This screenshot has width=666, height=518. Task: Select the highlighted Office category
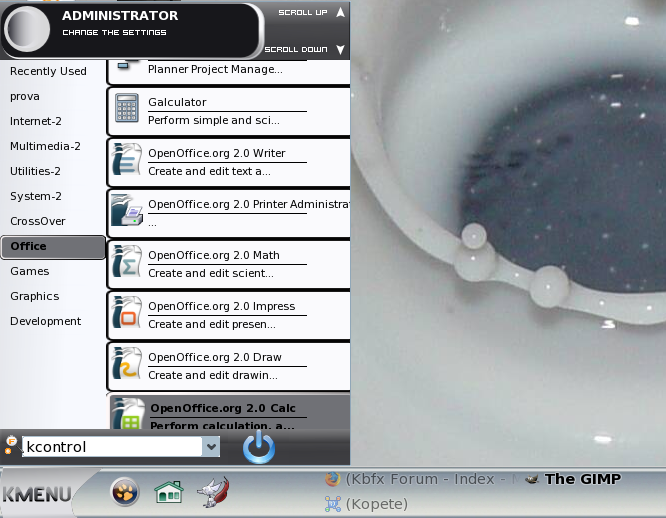point(53,247)
